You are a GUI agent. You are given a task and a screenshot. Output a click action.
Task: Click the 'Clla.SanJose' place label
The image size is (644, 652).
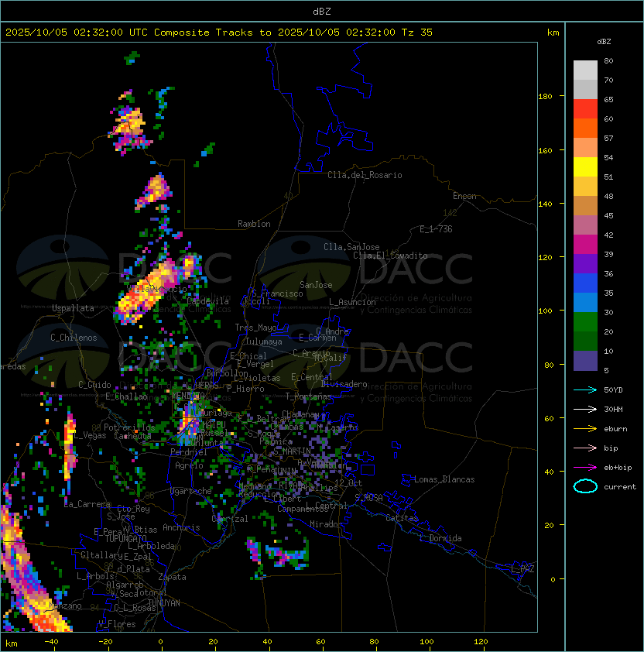tap(351, 247)
